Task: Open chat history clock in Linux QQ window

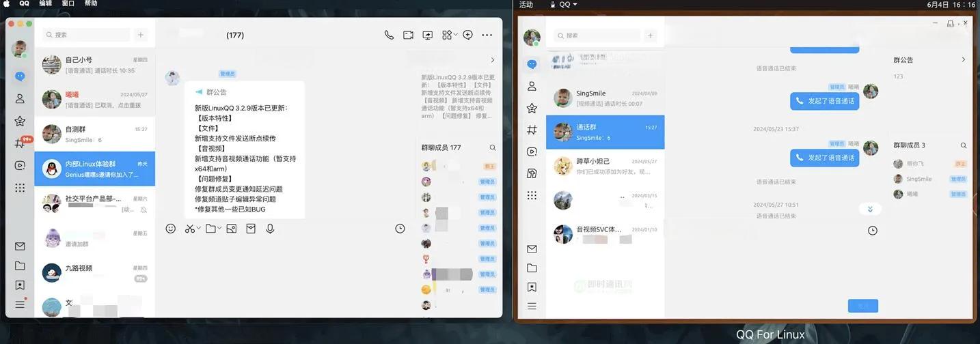Action: (x=873, y=231)
